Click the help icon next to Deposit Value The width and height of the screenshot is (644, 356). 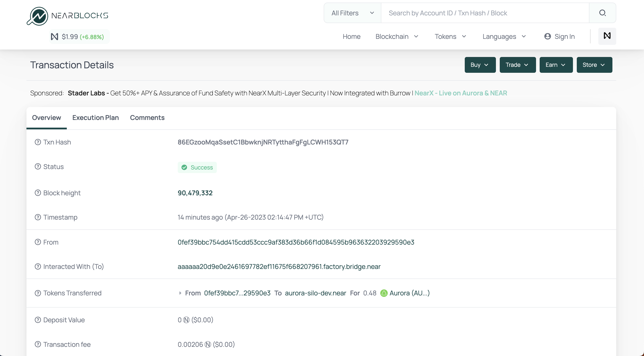tap(38, 320)
